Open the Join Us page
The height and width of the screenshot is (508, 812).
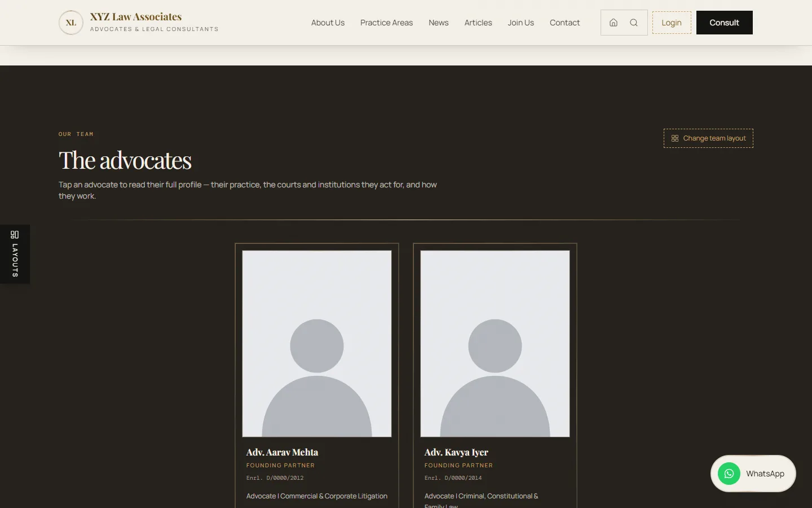pos(520,23)
